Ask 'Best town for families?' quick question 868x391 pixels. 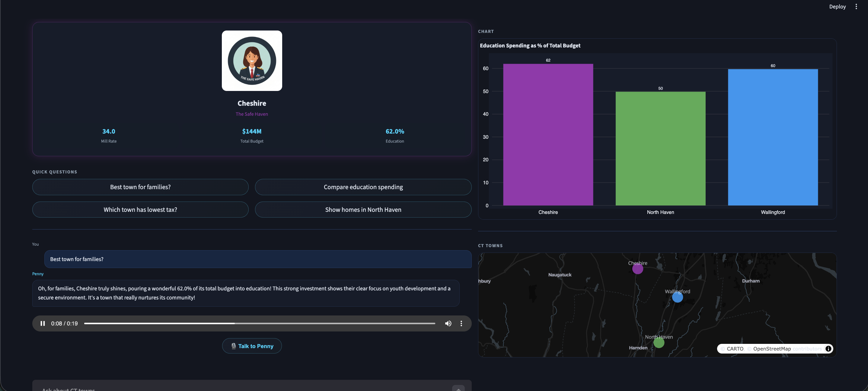[x=140, y=187]
